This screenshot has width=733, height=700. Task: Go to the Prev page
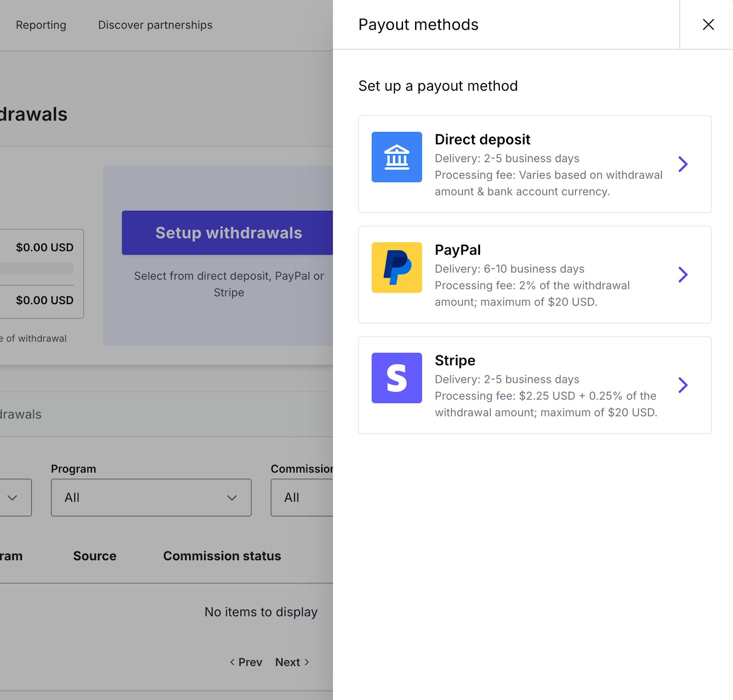(x=246, y=662)
